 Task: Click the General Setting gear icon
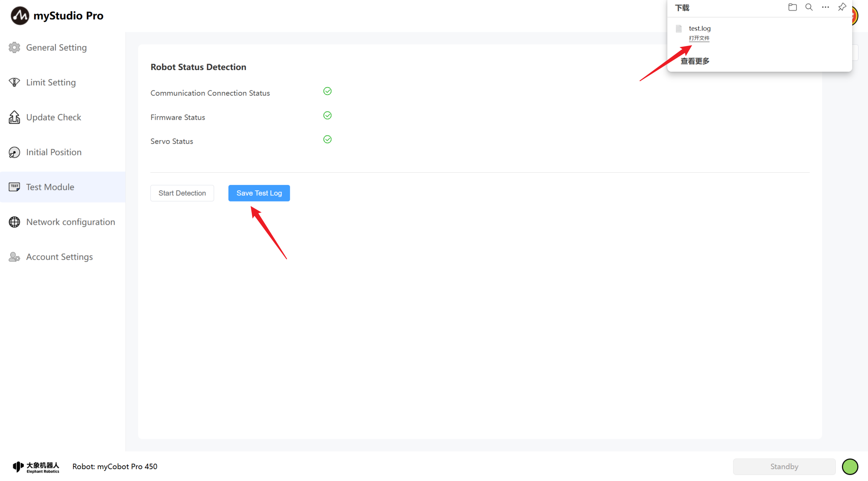coord(14,47)
